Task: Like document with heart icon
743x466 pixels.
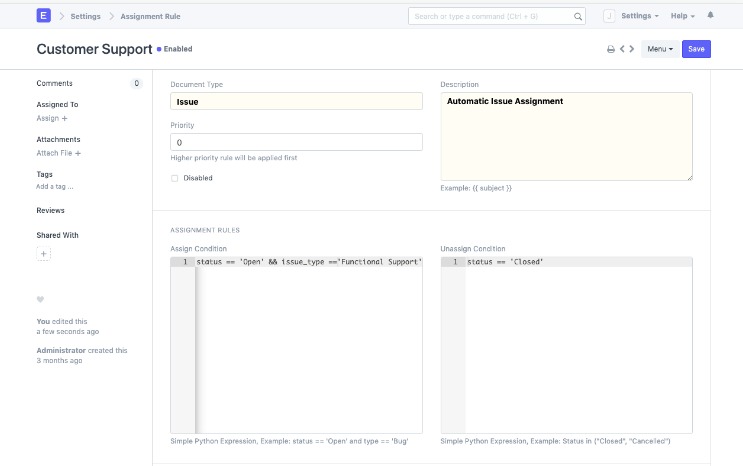Action: click(x=40, y=299)
